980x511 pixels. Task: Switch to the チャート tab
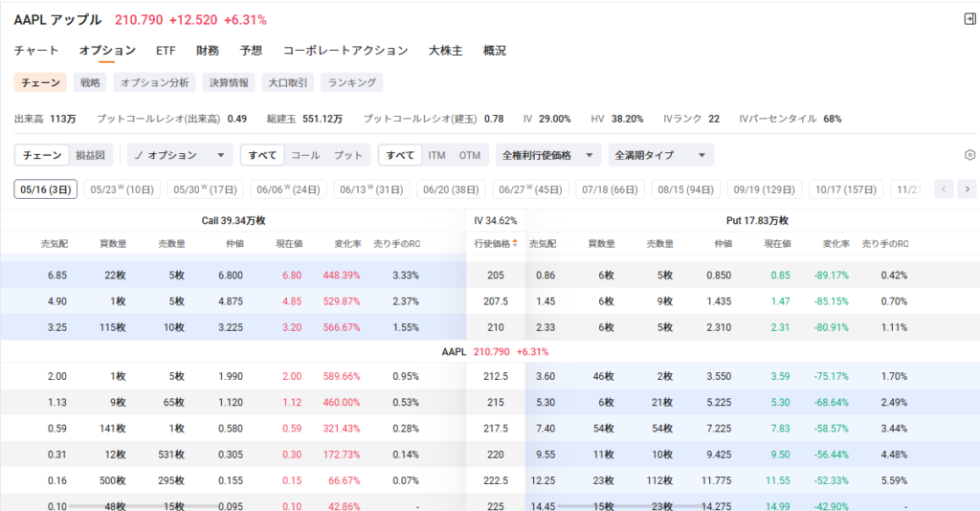coord(36,51)
